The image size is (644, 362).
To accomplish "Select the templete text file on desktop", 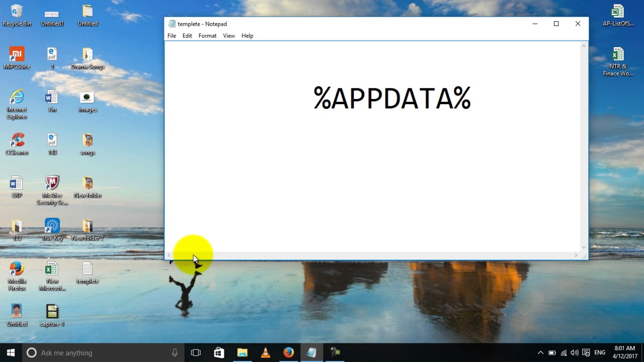I will [x=88, y=273].
